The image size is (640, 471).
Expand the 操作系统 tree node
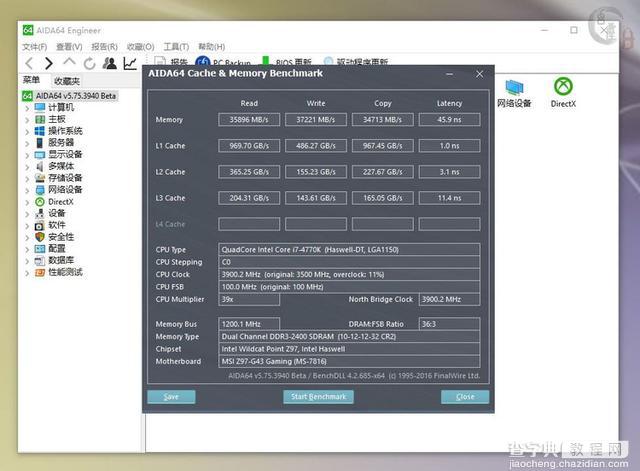point(27,131)
